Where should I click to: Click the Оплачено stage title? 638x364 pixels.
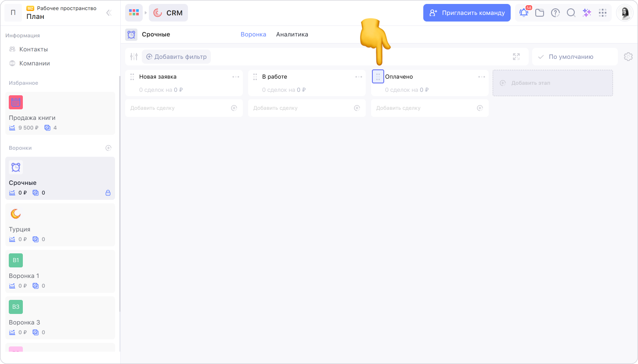pyautogui.click(x=399, y=77)
